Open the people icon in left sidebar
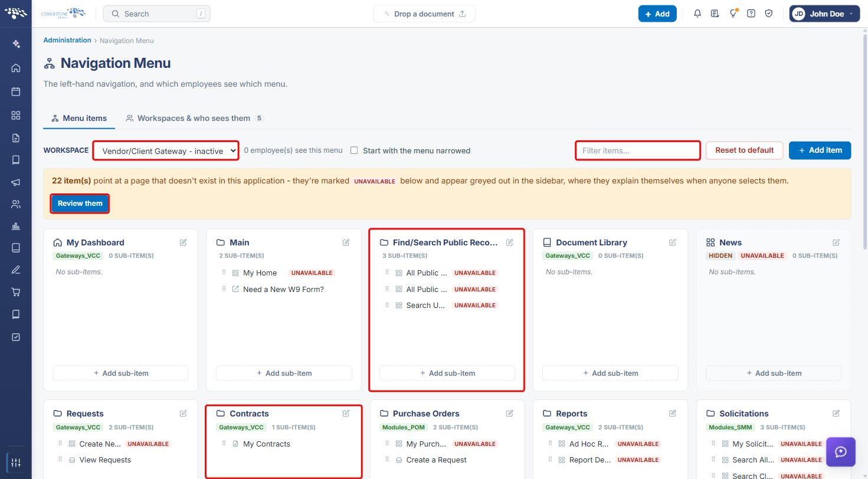868x479 pixels. click(16, 204)
